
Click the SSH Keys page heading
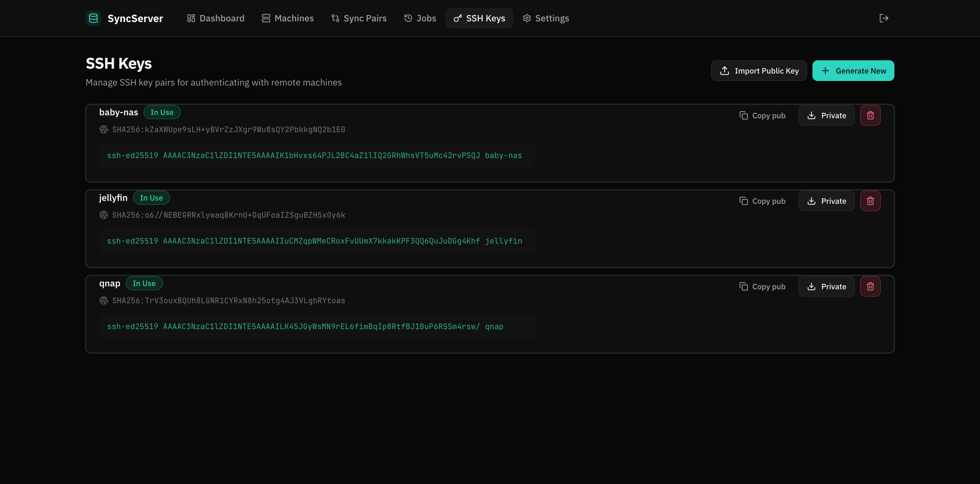click(x=119, y=63)
